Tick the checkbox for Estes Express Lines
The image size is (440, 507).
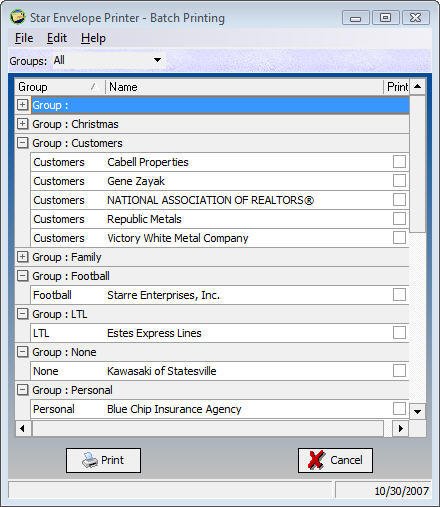pyautogui.click(x=399, y=333)
